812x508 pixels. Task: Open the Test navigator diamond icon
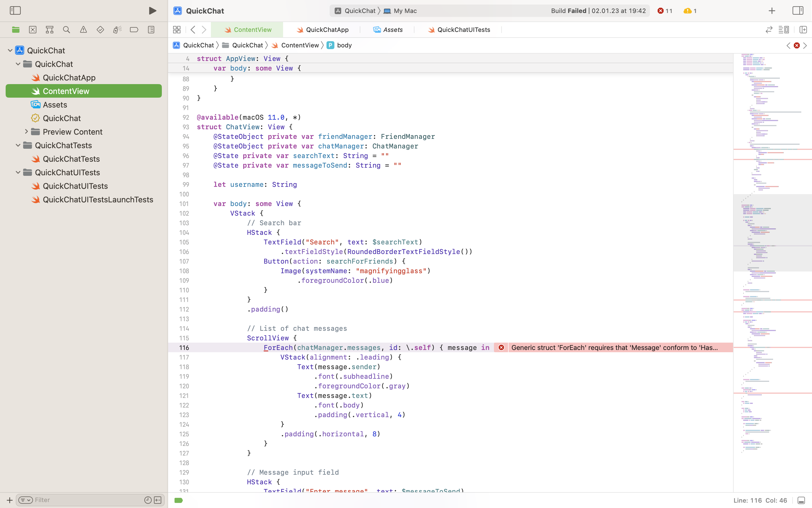click(x=100, y=30)
